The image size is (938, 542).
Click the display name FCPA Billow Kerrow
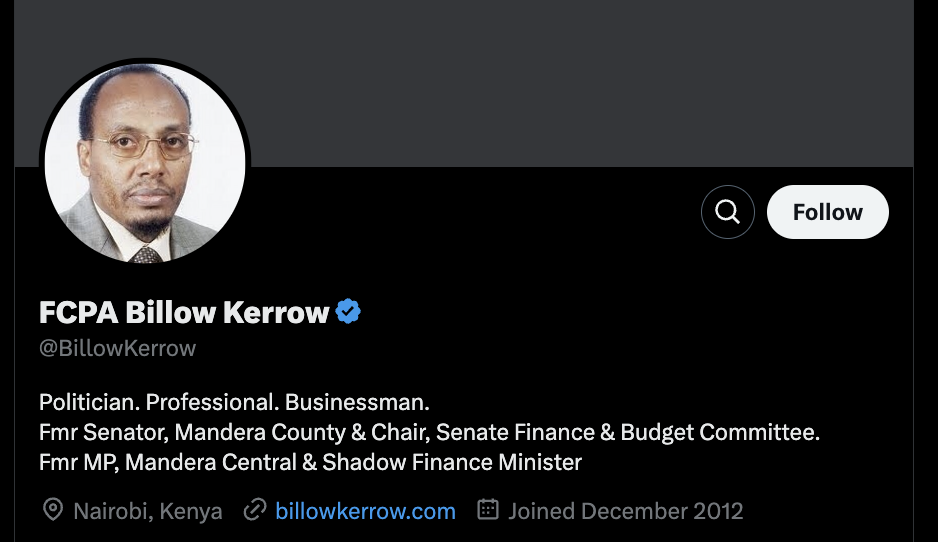point(184,313)
